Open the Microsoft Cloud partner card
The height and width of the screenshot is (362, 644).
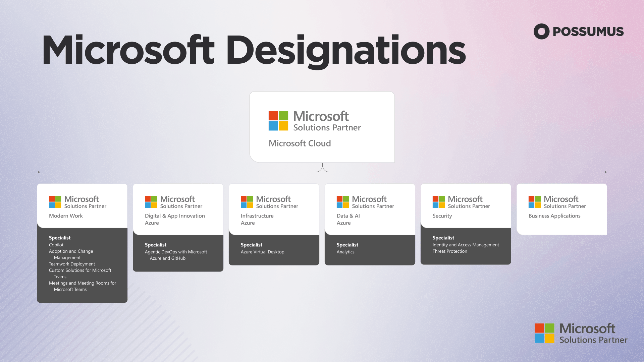[x=322, y=127]
